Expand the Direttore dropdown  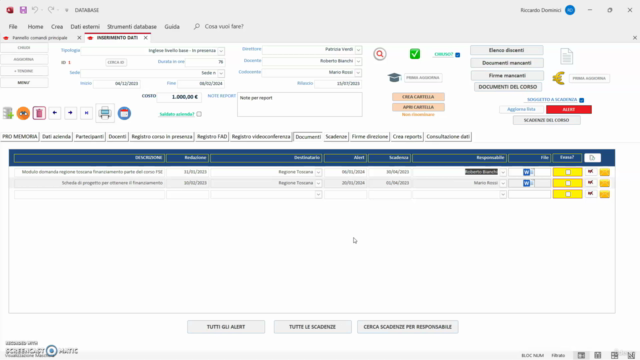pos(358,50)
